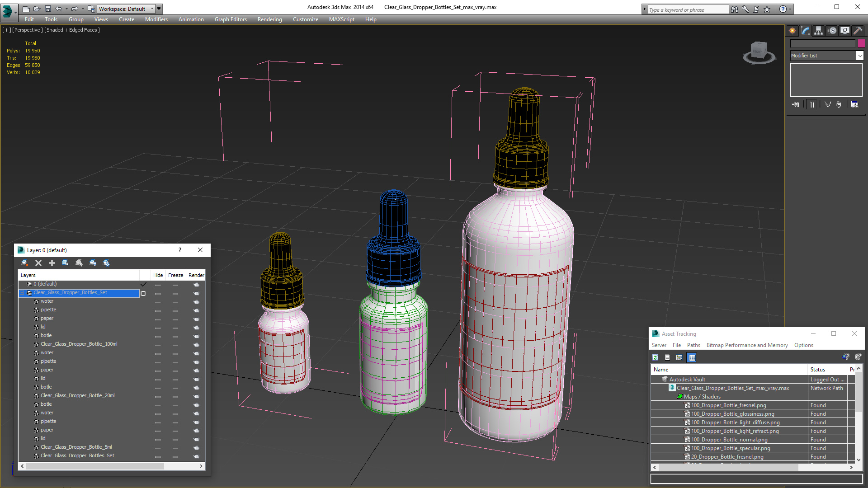Toggle render icon for woter object
Image resolution: width=868 pixels, height=488 pixels.
click(196, 302)
